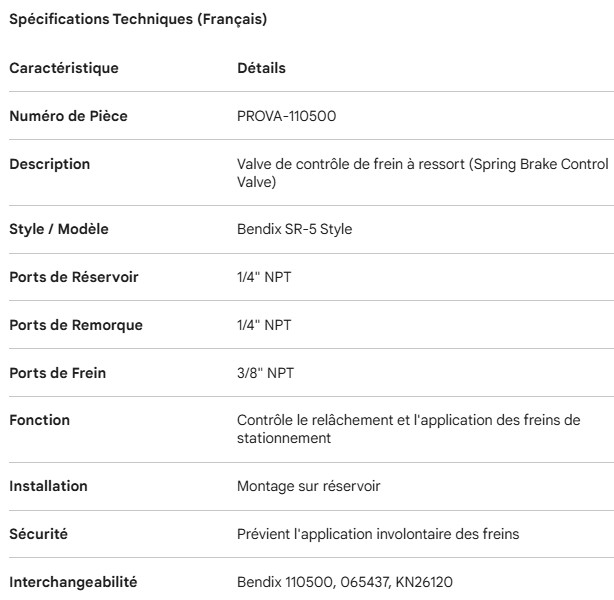This screenshot has height=600, width=614.
Task: Select the Fonction row label
Action: 39,420
